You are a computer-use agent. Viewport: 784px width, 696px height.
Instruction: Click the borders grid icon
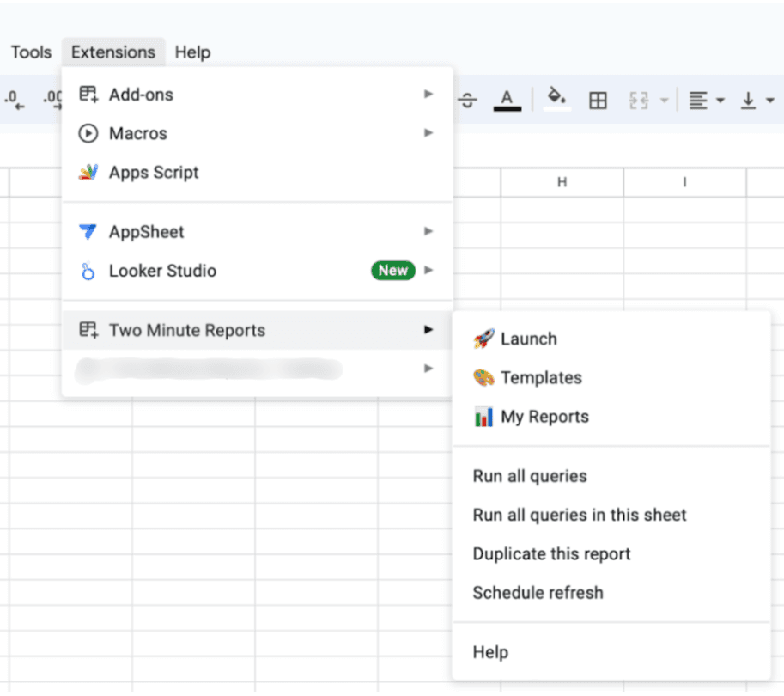(x=598, y=101)
